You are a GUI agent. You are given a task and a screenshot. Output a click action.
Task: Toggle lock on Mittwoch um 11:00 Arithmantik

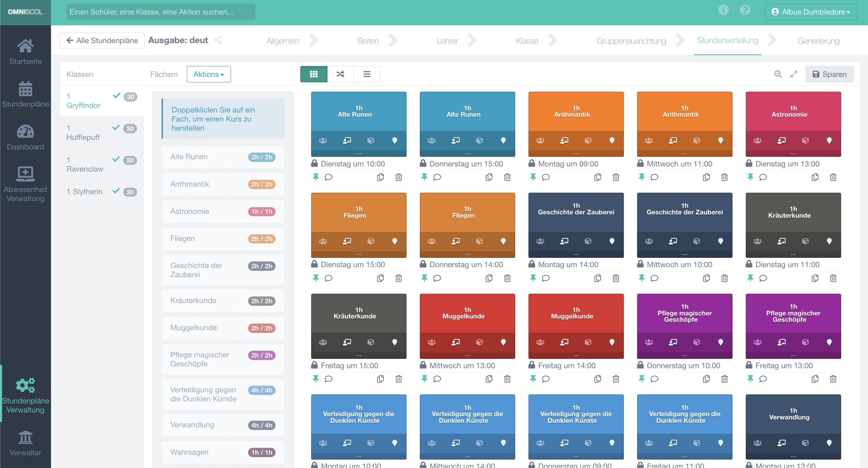[640, 164]
